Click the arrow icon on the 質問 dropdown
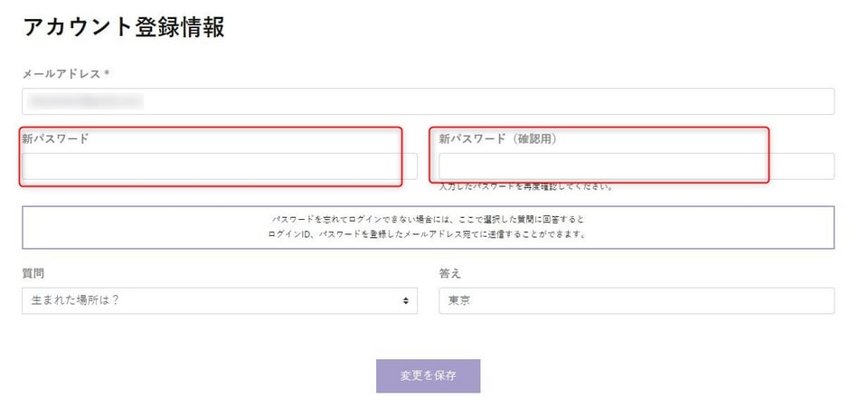The image size is (868, 417). point(406,300)
